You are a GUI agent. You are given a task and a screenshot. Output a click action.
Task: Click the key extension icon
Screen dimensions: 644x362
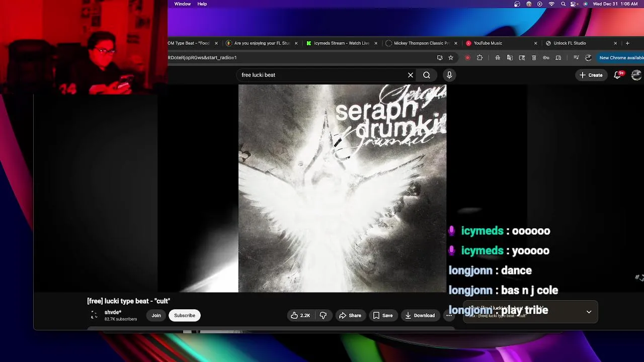pos(546,58)
